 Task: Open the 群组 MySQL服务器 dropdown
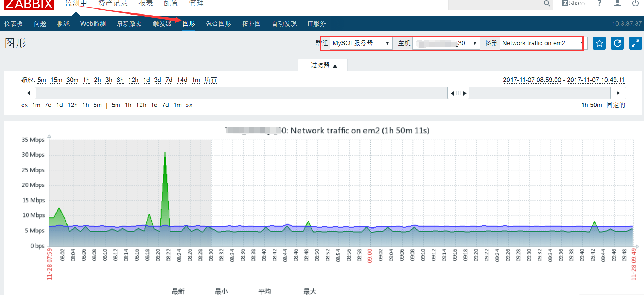coord(361,43)
